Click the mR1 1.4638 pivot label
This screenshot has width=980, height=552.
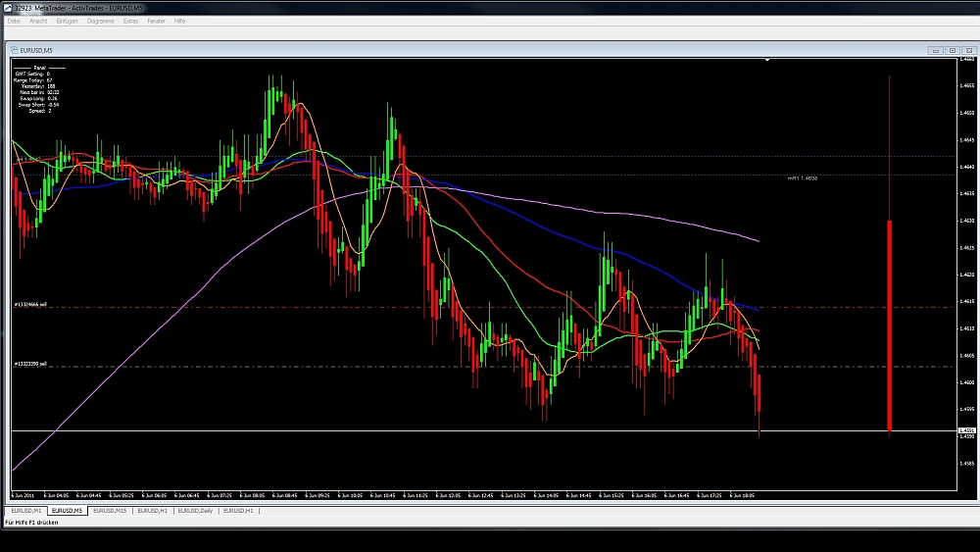tap(802, 178)
